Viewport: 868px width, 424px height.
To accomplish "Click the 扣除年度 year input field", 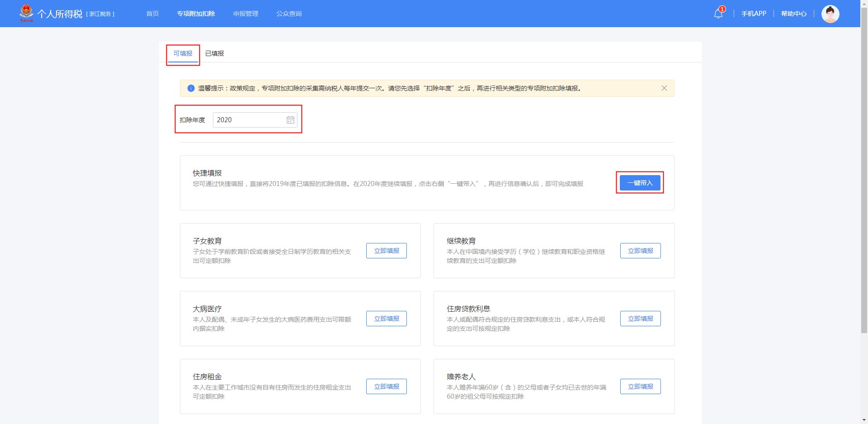I will 249,120.
